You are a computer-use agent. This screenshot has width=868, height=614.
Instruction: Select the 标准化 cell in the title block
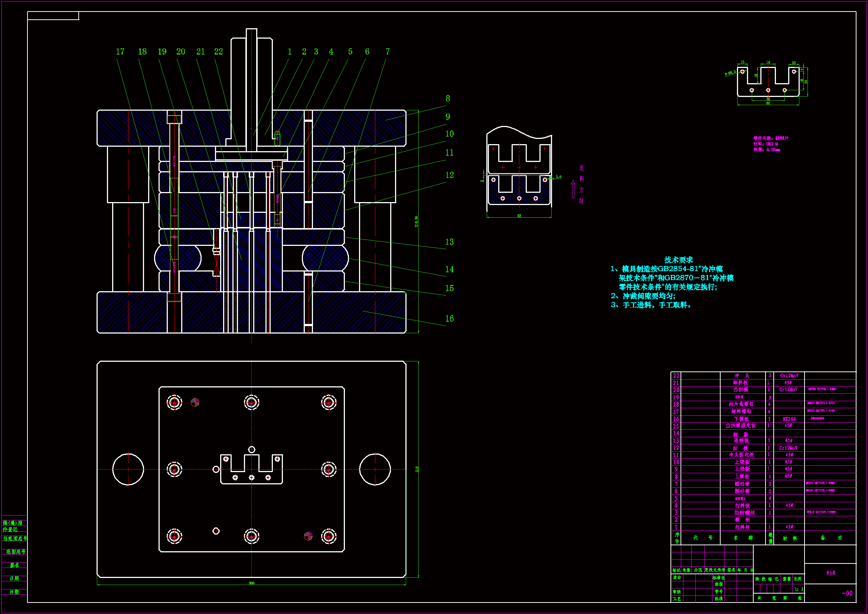(x=718, y=578)
